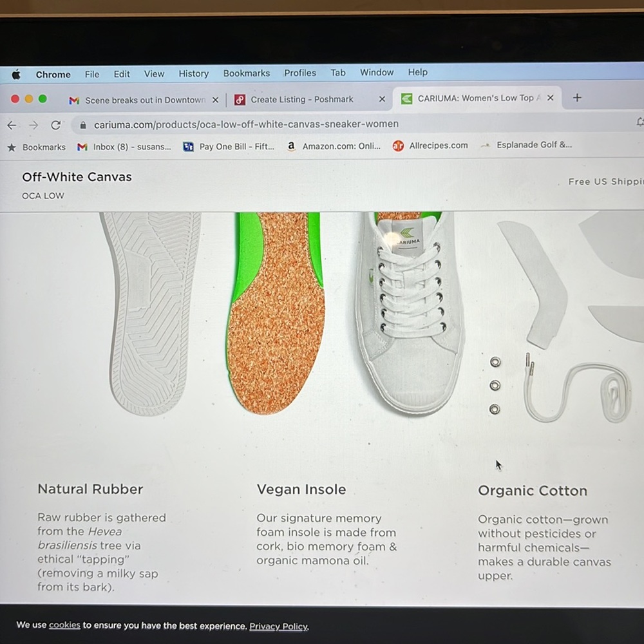Click the Cariuma favicon on the active tab
Viewport: 644px width, 644px height.
click(x=406, y=99)
